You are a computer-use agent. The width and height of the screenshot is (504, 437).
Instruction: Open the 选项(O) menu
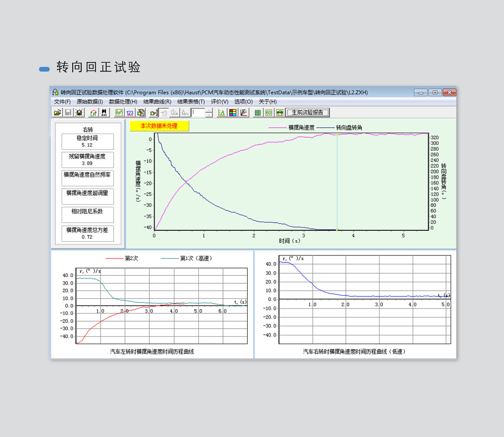(243, 102)
